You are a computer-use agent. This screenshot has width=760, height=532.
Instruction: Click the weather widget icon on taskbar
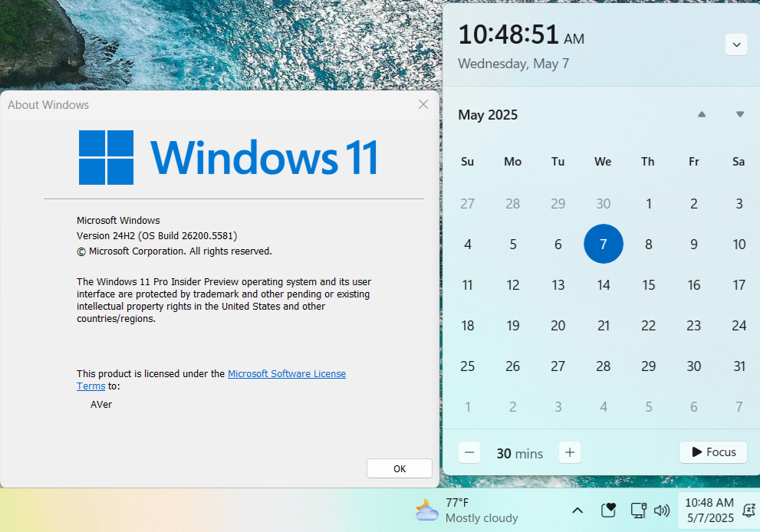click(426, 511)
